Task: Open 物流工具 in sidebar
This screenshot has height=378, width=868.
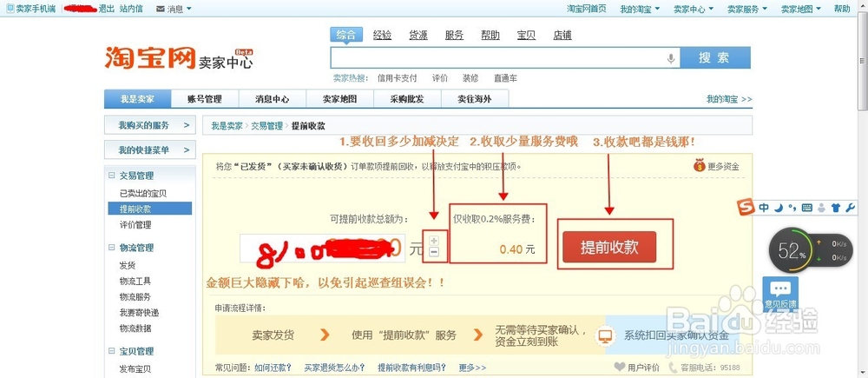Action: (x=135, y=281)
